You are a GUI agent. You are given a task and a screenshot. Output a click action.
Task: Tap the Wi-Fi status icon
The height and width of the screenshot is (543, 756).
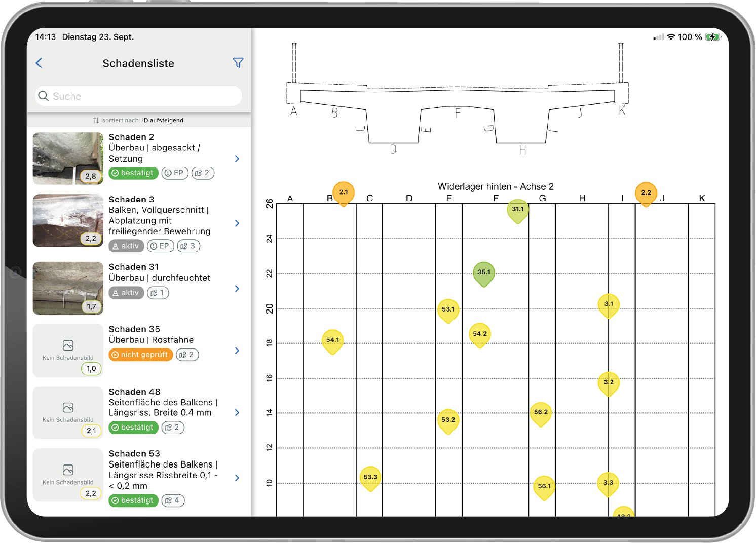coord(671,37)
